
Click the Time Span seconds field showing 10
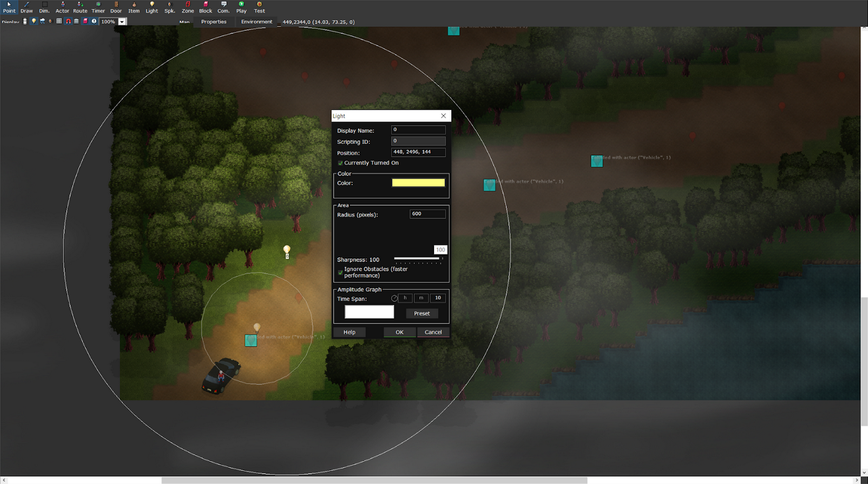pos(438,298)
